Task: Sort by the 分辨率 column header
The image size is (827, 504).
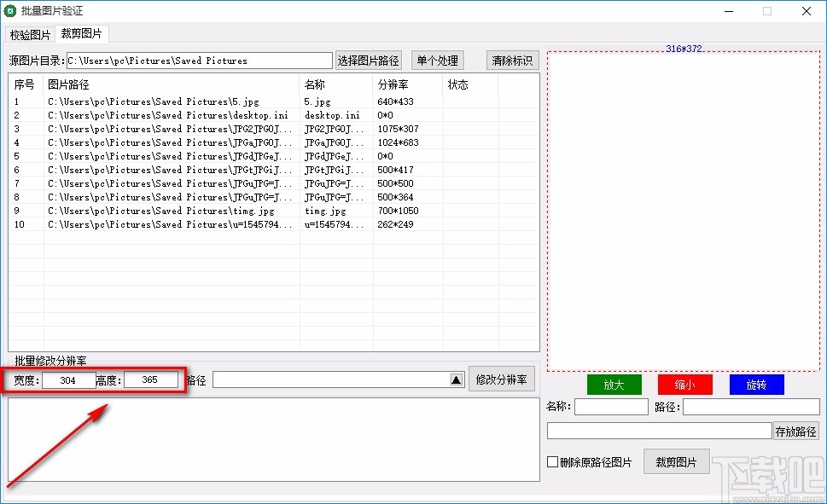Action: tap(407, 84)
